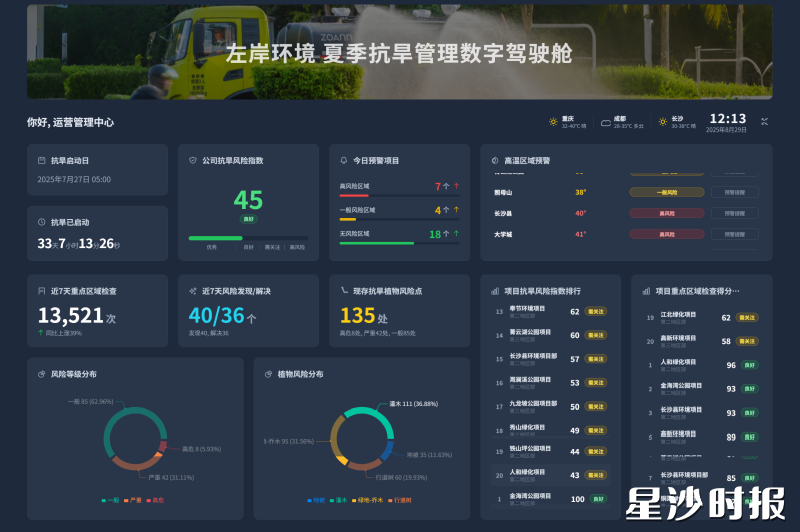Click the 预警提醒 button for 大学城

coord(734,234)
